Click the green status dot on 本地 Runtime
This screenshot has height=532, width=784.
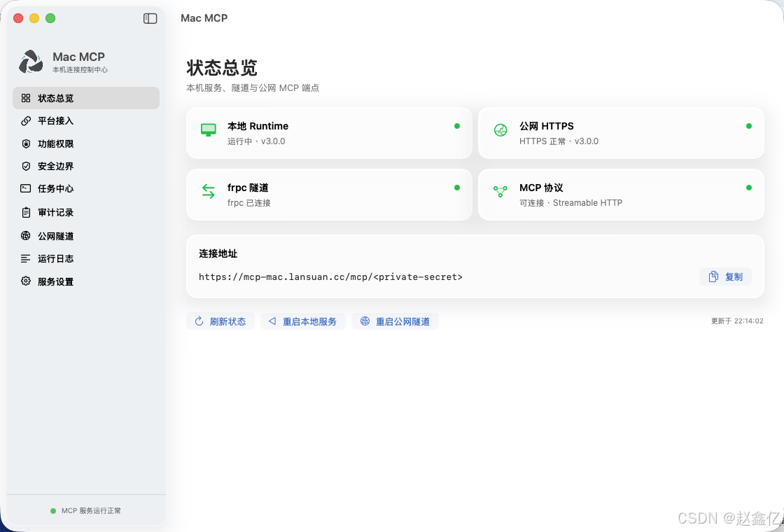point(457,126)
